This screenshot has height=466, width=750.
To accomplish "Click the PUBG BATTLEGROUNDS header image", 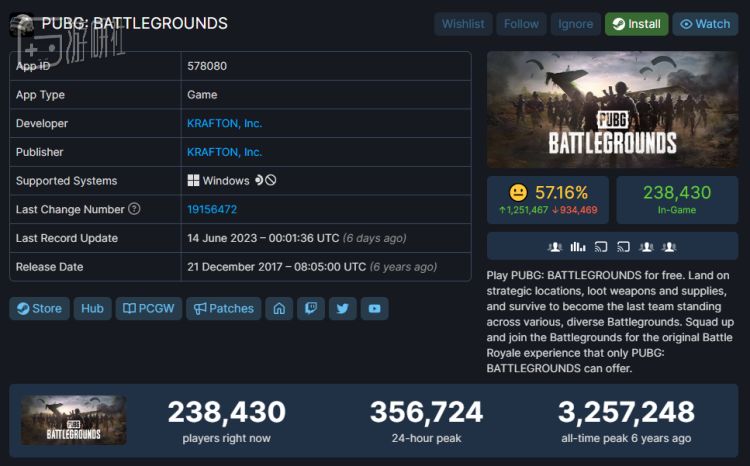I will tap(612, 110).
